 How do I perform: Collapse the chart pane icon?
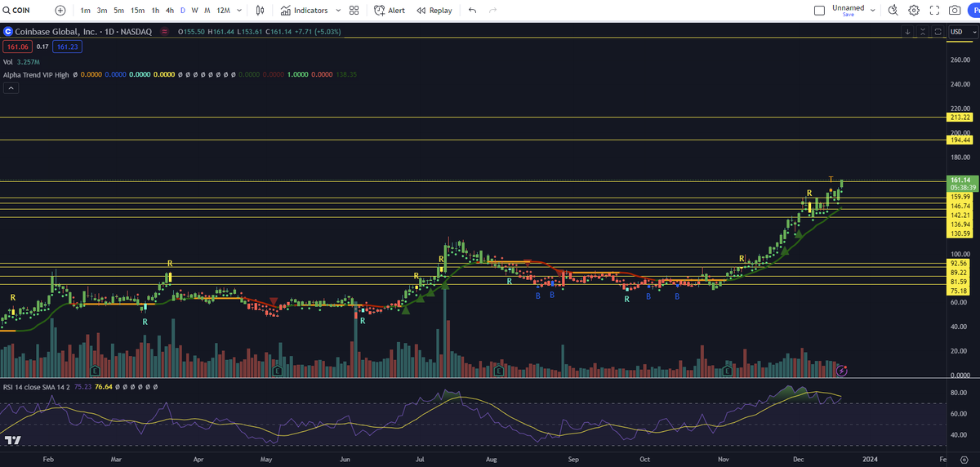point(924,31)
